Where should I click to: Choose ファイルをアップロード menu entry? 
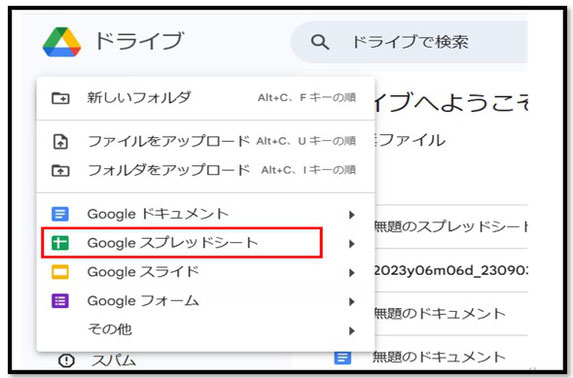[206, 141]
